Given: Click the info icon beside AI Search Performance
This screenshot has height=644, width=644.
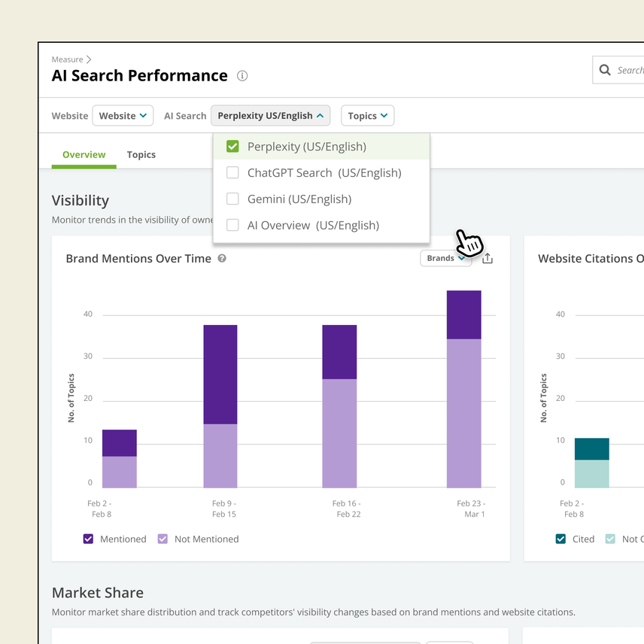Looking at the screenshot, I should click(242, 76).
